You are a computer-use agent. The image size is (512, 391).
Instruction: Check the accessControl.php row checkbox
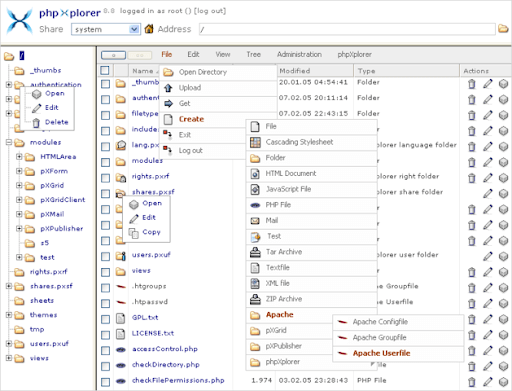(x=105, y=351)
